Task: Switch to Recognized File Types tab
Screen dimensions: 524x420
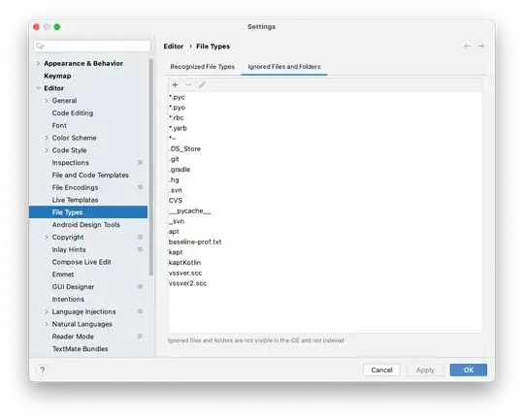Action: [203, 67]
